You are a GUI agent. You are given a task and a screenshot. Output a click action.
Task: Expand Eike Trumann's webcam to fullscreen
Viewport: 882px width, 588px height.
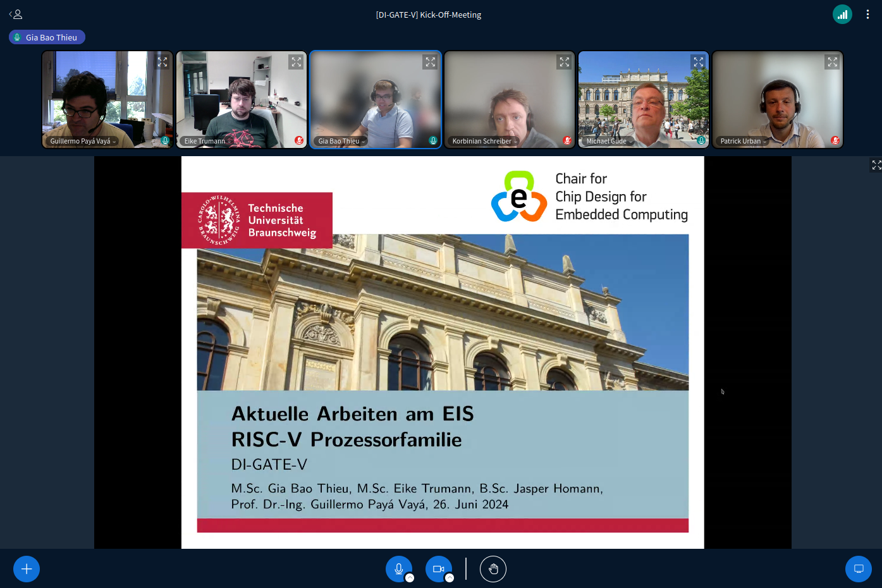(297, 62)
